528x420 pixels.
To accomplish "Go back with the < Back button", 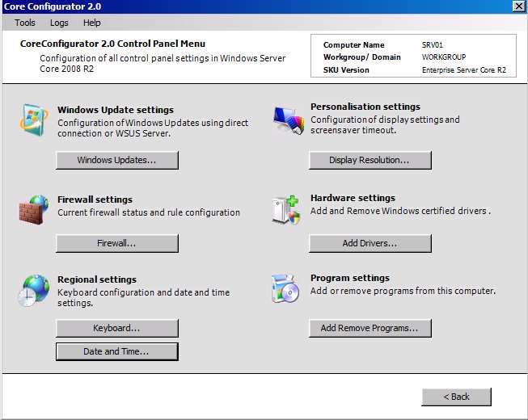I will pyautogui.click(x=456, y=397).
